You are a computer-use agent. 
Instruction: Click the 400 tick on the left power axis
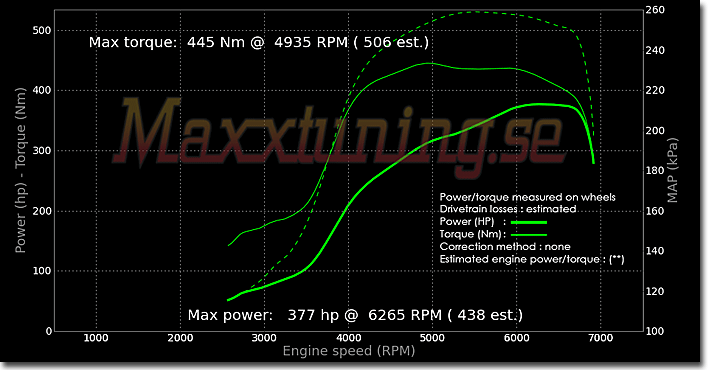(42, 90)
